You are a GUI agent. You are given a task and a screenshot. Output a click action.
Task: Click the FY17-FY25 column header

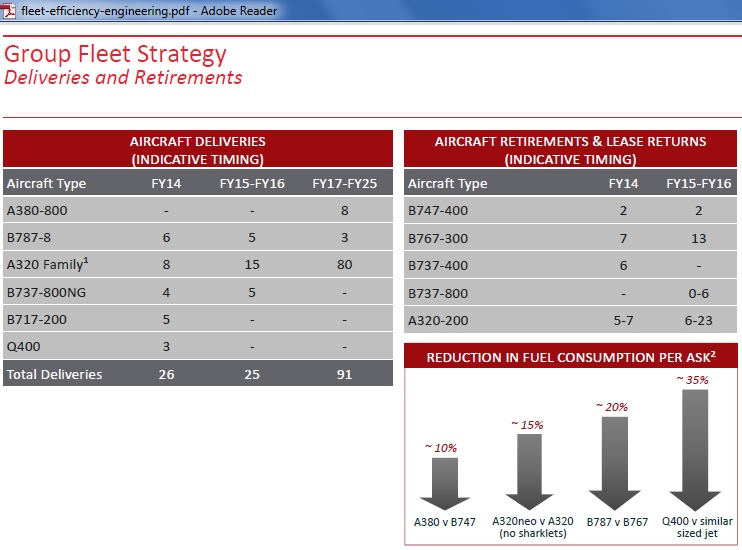coord(344,184)
